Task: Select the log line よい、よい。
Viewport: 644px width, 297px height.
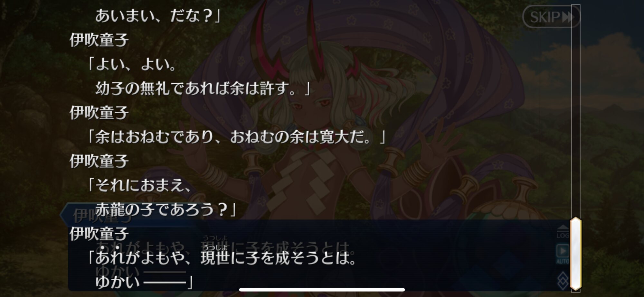Action: pos(132,64)
